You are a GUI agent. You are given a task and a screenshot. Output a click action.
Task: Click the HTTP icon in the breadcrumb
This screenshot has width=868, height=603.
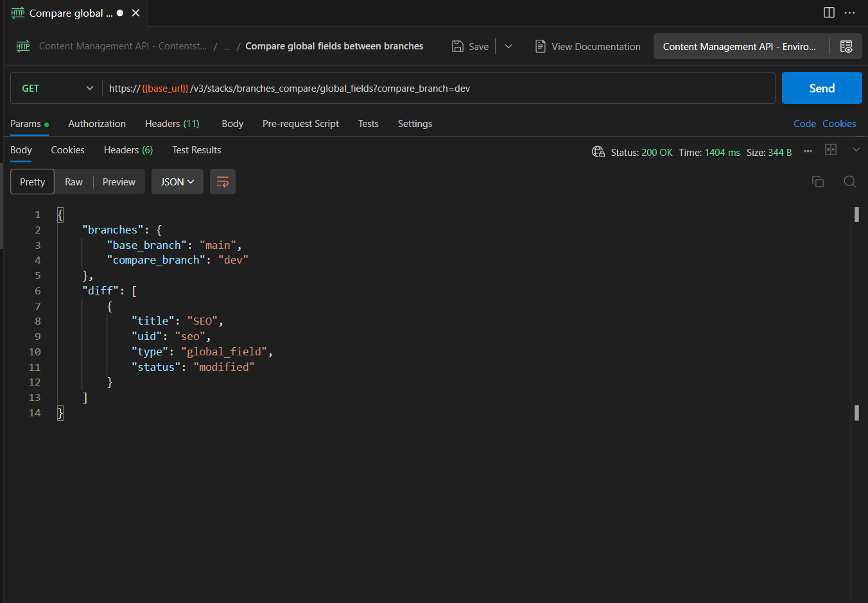pyautogui.click(x=23, y=46)
